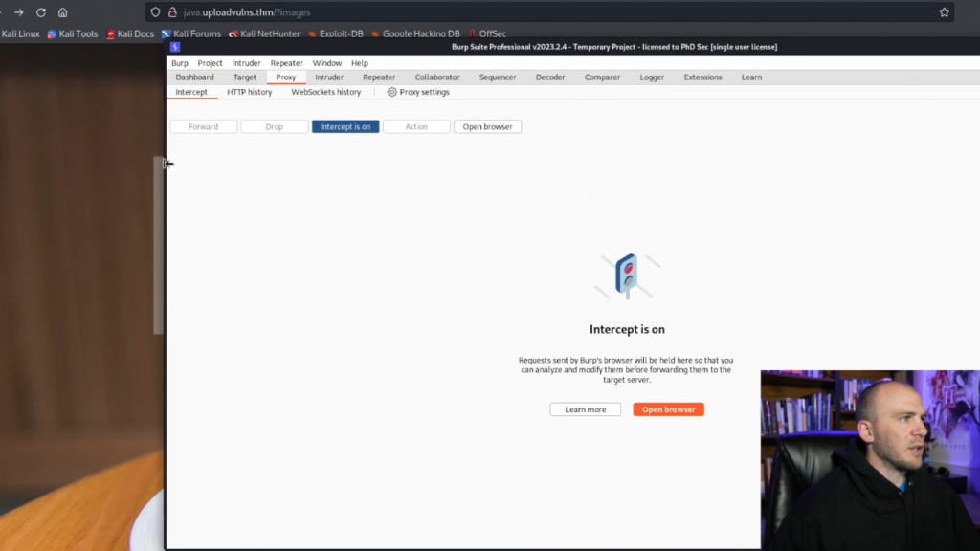980x551 pixels.
Task: Open the WebSockets history sub-tab
Action: coord(325,92)
